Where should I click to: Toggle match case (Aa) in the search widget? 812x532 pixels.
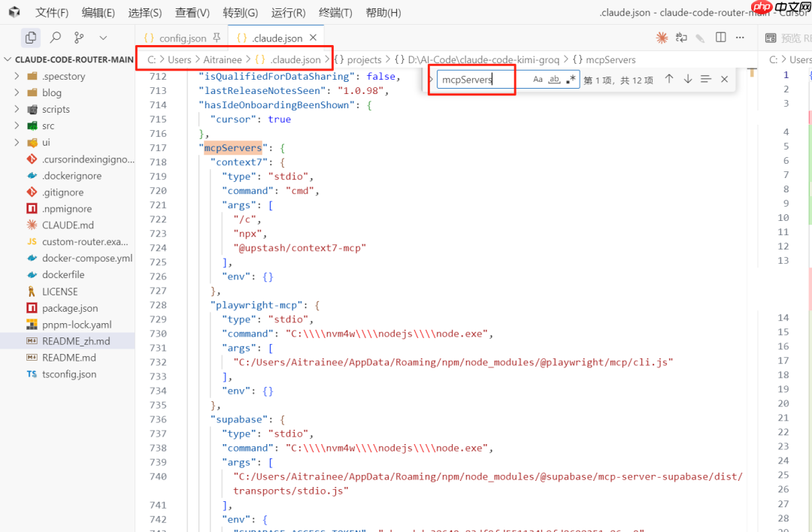pos(537,78)
